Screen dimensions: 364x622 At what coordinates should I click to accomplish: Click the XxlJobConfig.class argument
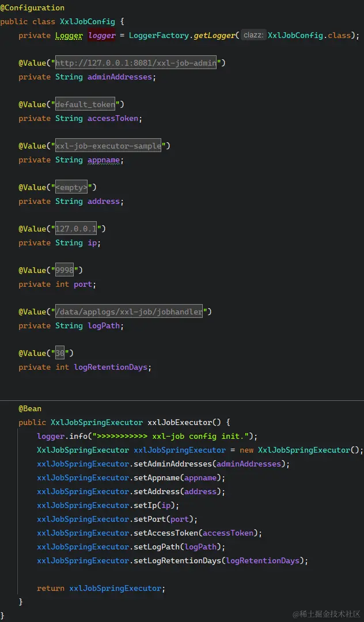coord(309,35)
